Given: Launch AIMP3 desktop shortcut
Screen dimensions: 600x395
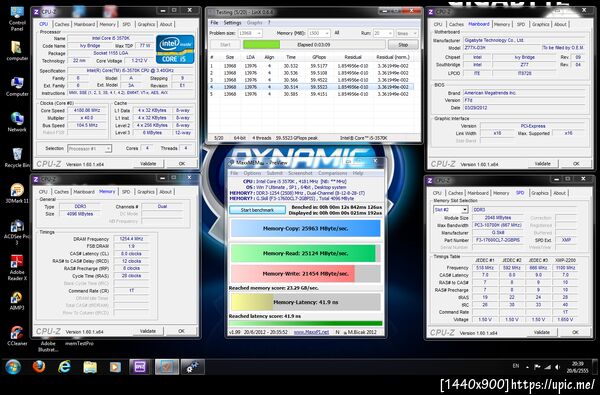Looking at the screenshot, I should click(x=17, y=301).
